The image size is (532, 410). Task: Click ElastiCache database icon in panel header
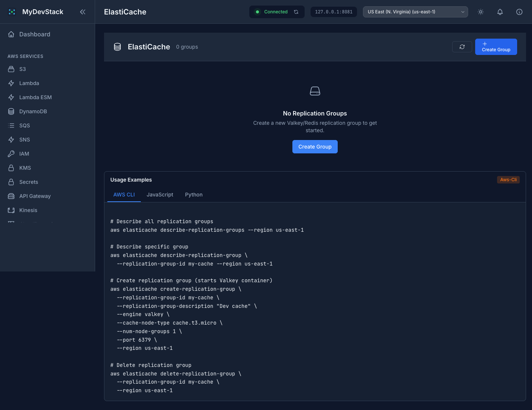[117, 47]
